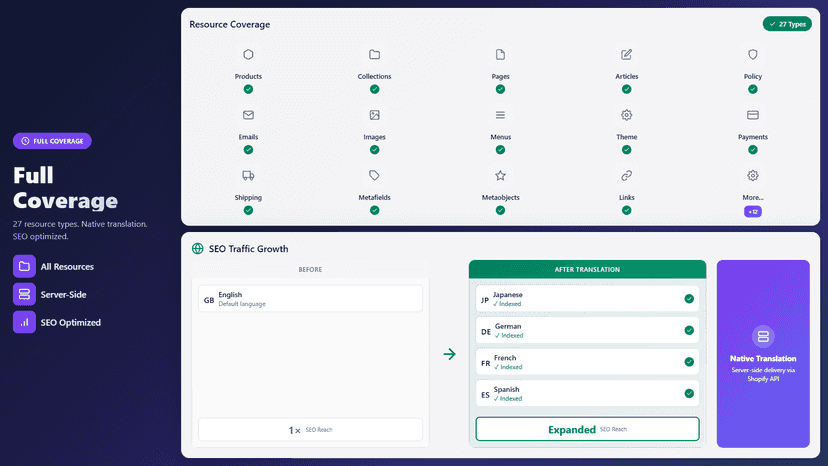Image resolution: width=828 pixels, height=466 pixels.
Task: Click the Policy shield icon
Action: (x=752, y=54)
